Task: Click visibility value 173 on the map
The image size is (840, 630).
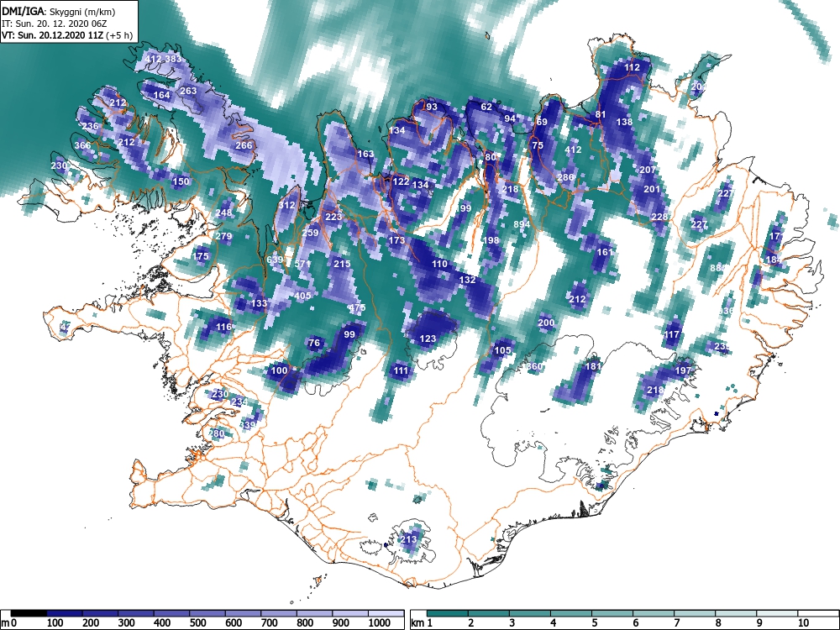Action: tap(396, 240)
